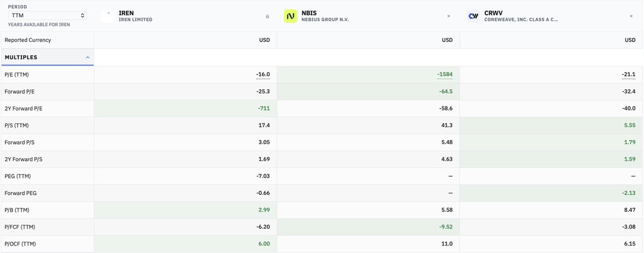Click IREN's P/B value 2.99
This screenshot has width=644, height=253.
pyautogui.click(x=264, y=211)
